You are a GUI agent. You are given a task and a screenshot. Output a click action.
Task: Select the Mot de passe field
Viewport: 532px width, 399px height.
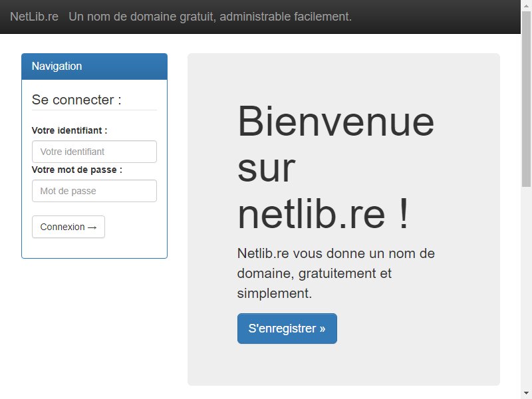(x=94, y=191)
